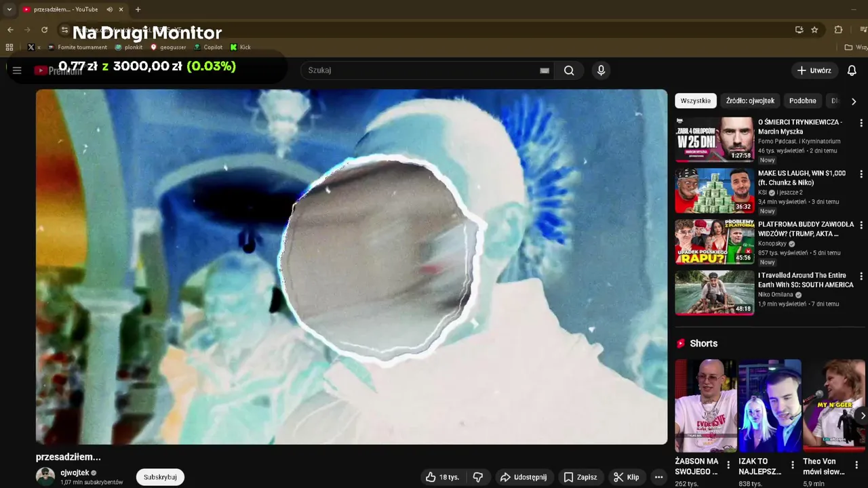
Task: Click the search magnifier button
Action: [x=569, y=70]
